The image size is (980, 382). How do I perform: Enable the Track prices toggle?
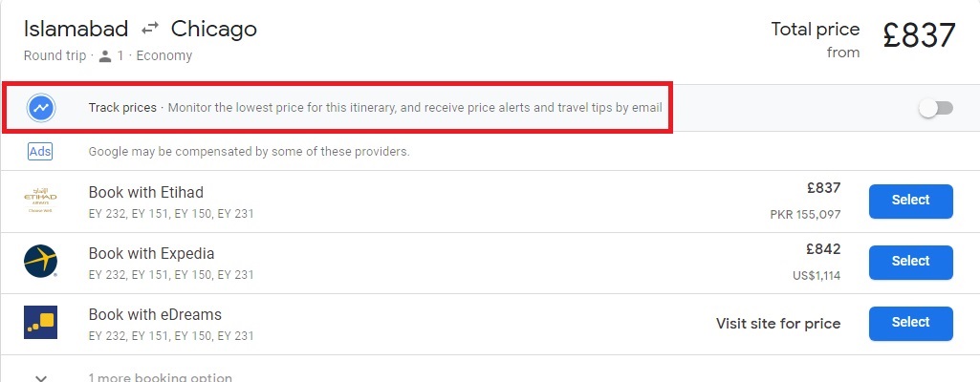click(x=936, y=109)
